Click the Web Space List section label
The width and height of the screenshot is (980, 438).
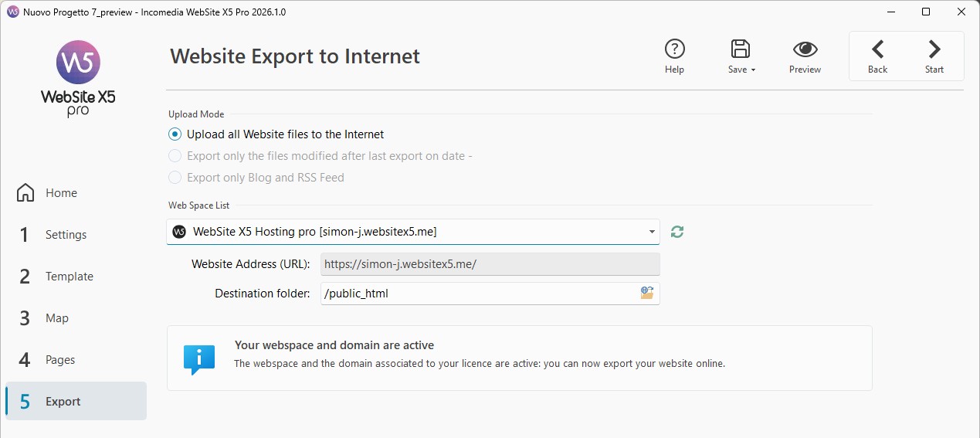[198, 205]
